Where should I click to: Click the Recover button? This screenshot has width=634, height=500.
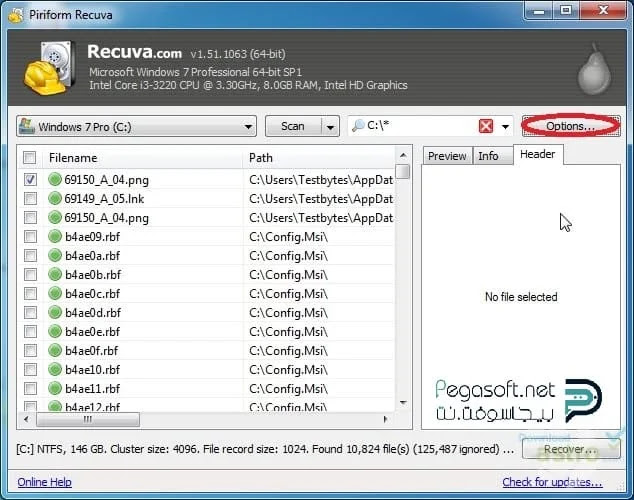click(571, 449)
